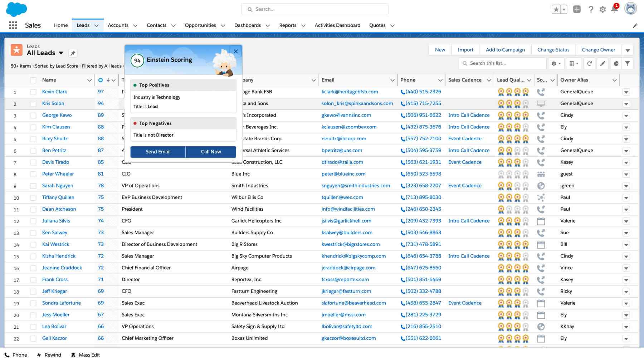The width and height of the screenshot is (644, 362).
Task: Check the select-all rows checkbox
Action: click(x=33, y=80)
